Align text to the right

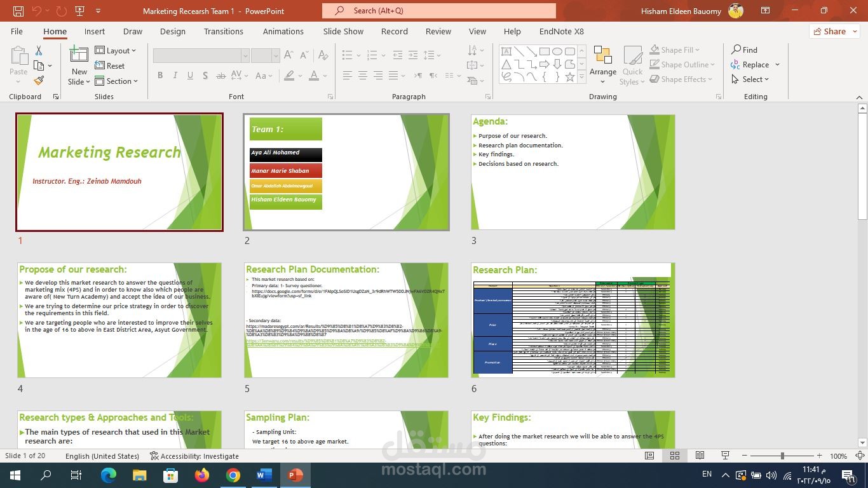click(377, 76)
